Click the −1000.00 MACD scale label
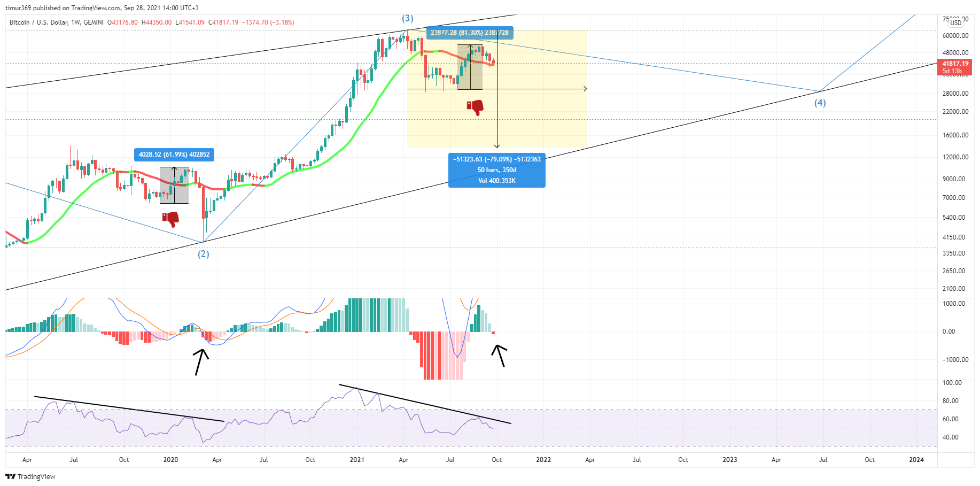This screenshot has width=980, height=486. 956,360
